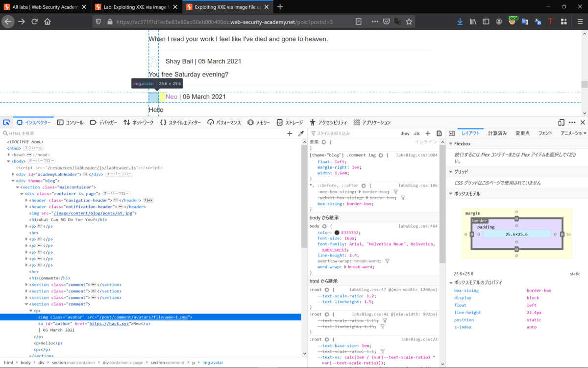The height and width of the screenshot is (368, 588).
Task: Click the #333332 color swatch
Action: (x=337, y=233)
